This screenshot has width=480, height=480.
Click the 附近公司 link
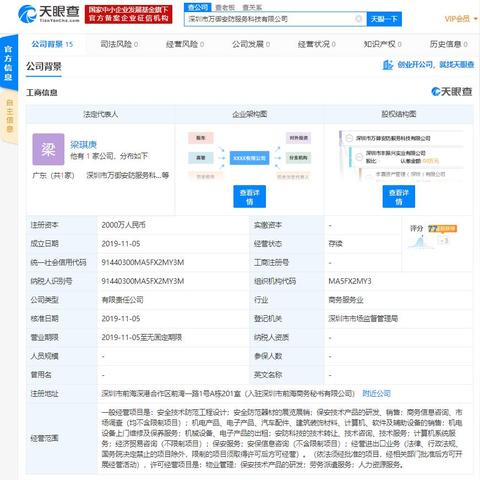click(376, 393)
